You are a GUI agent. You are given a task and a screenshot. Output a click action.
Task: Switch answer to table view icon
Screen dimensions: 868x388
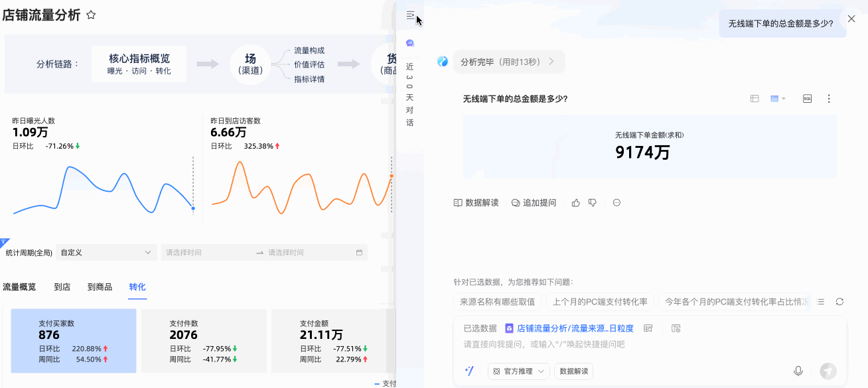[x=755, y=99]
